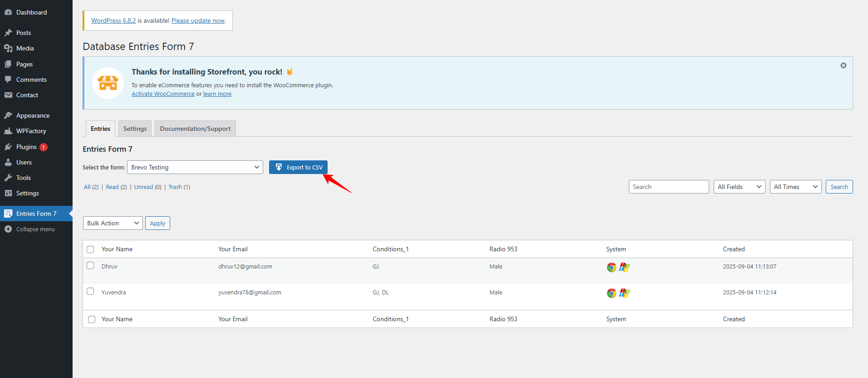Open the Brevo Testing form dropdown
This screenshot has height=378, width=868.
(x=195, y=167)
